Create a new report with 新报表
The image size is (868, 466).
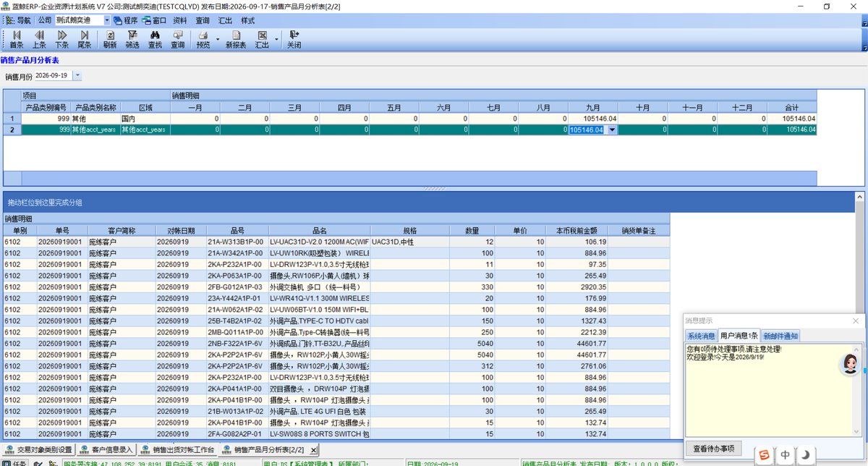236,38
